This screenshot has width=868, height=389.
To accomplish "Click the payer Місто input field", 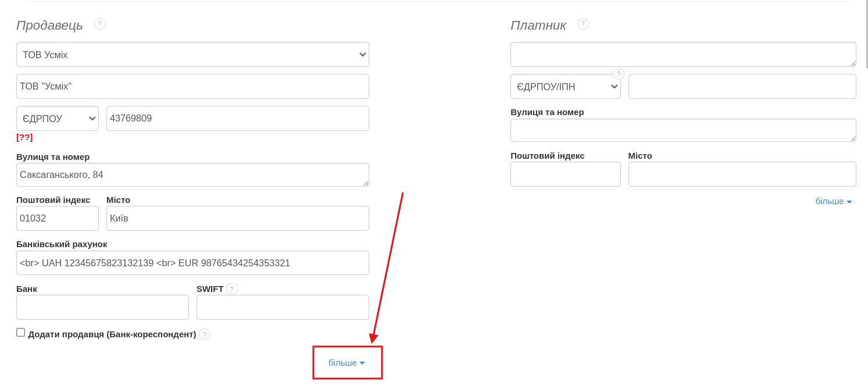I will [x=742, y=174].
